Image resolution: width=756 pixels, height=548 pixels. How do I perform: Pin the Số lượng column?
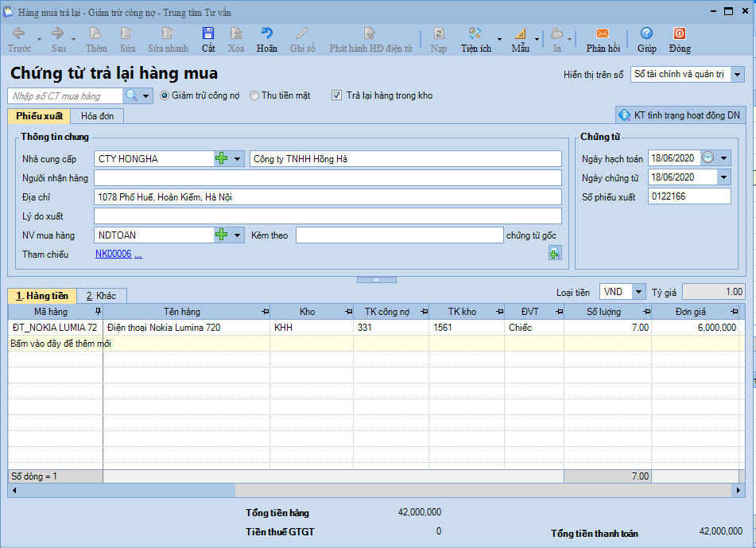646,312
